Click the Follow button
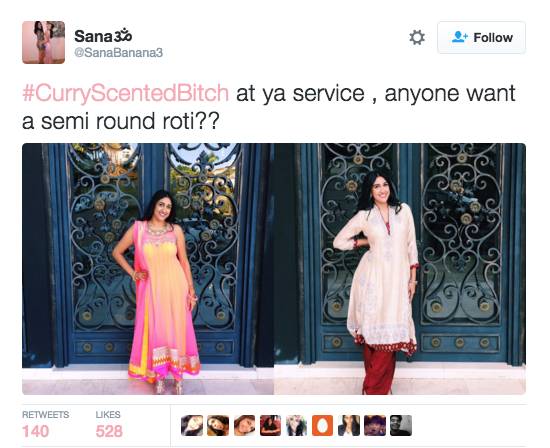This screenshot has height=448, width=550. [481, 38]
